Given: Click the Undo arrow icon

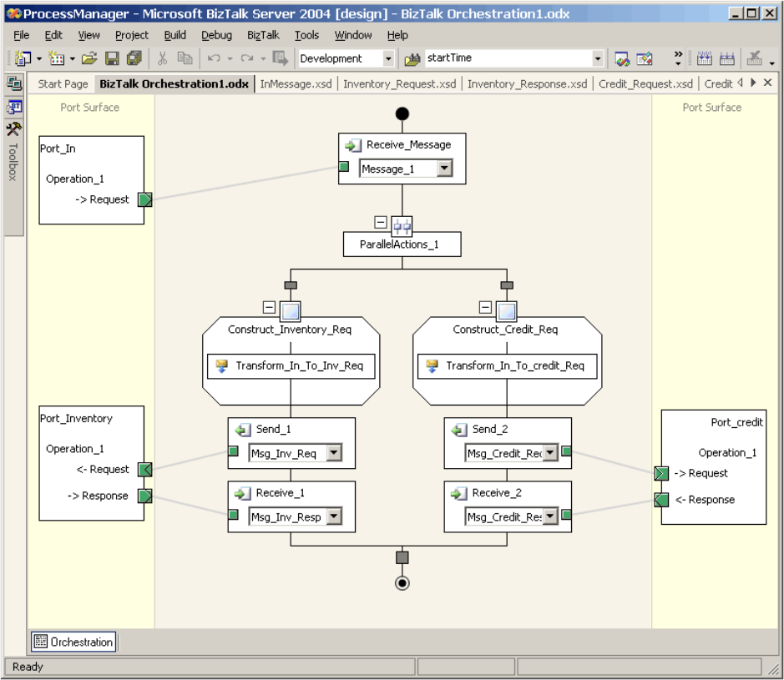Looking at the screenshot, I should click(x=214, y=58).
